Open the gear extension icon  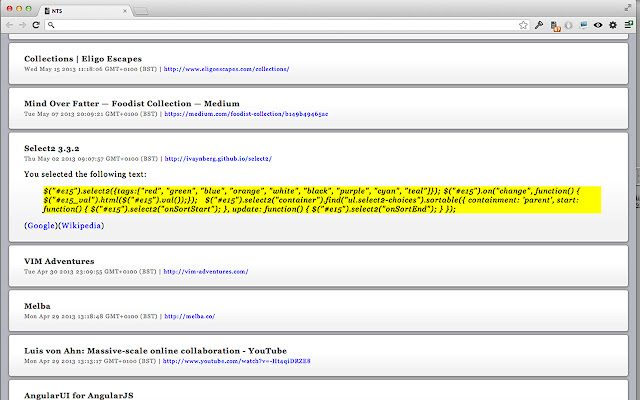pyautogui.click(x=613, y=25)
